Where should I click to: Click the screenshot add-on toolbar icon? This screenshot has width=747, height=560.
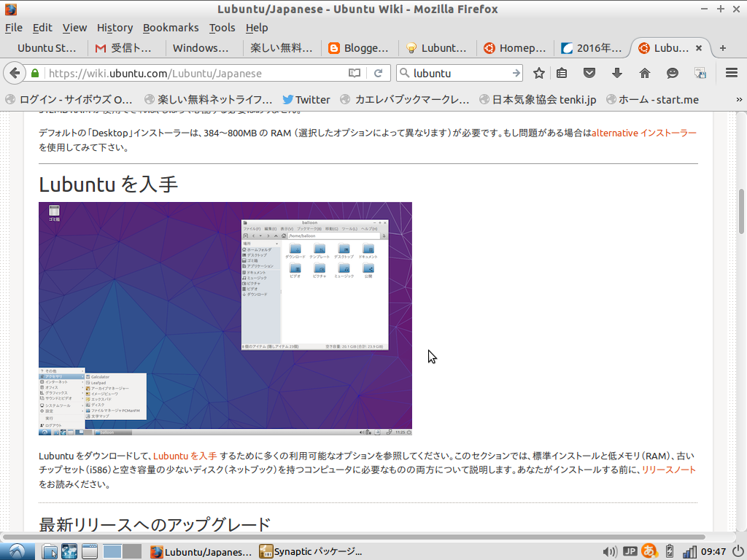click(700, 73)
